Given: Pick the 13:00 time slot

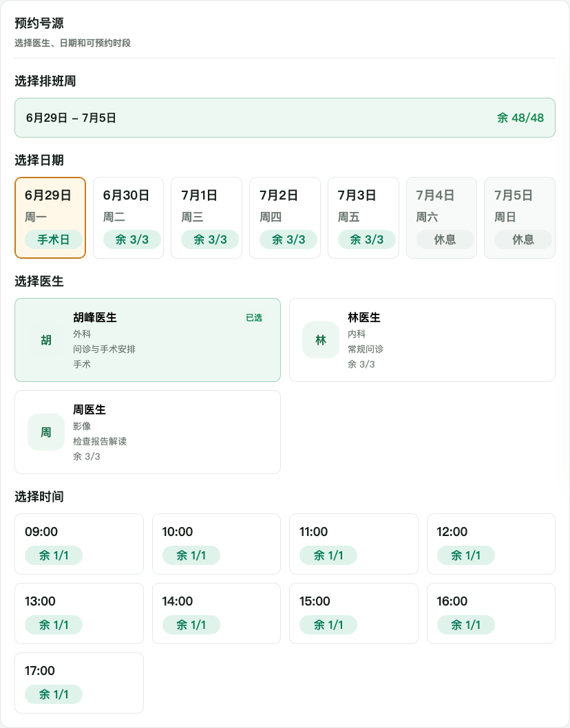Looking at the screenshot, I should click(x=79, y=613).
